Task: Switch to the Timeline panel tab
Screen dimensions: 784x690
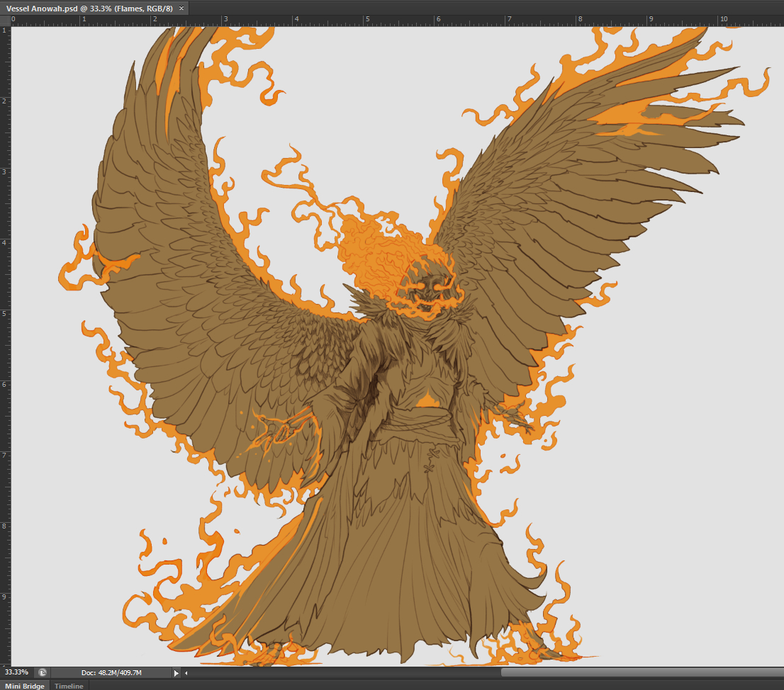Action: 69,686
